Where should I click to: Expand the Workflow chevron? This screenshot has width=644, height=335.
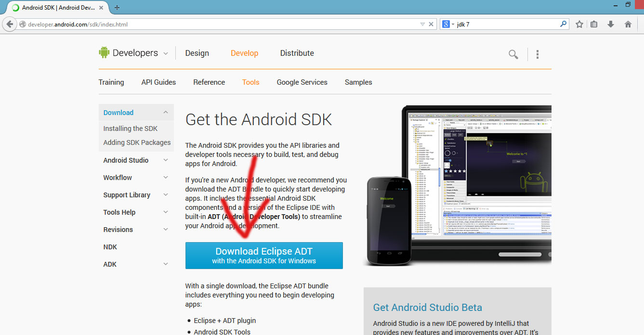pyautogui.click(x=166, y=178)
